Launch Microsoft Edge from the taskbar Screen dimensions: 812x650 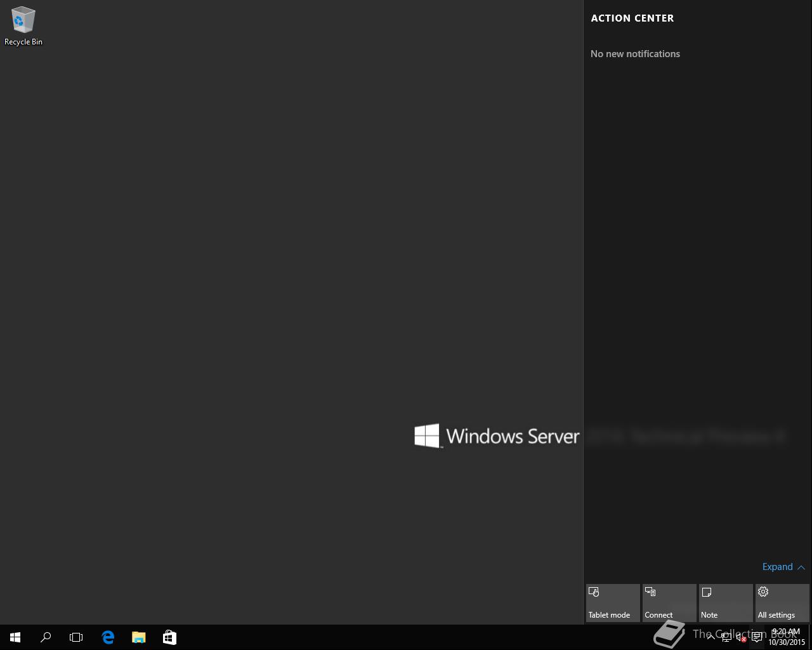(x=108, y=637)
